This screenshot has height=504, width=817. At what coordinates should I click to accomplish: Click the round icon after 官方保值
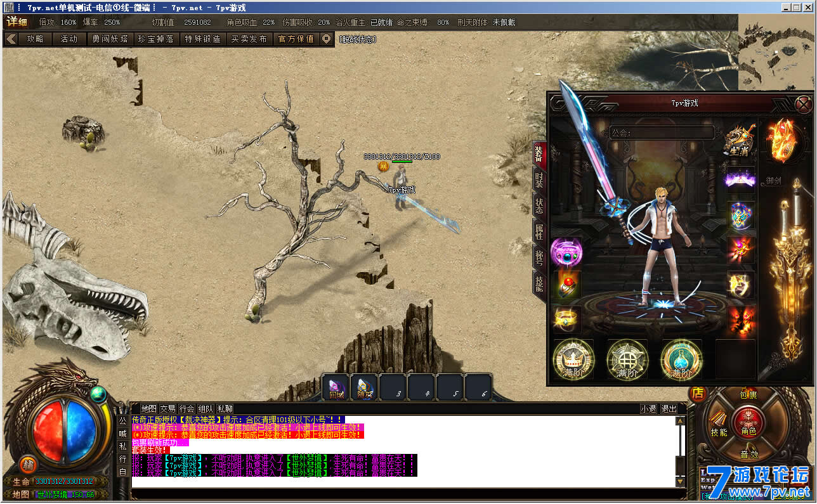(326, 39)
